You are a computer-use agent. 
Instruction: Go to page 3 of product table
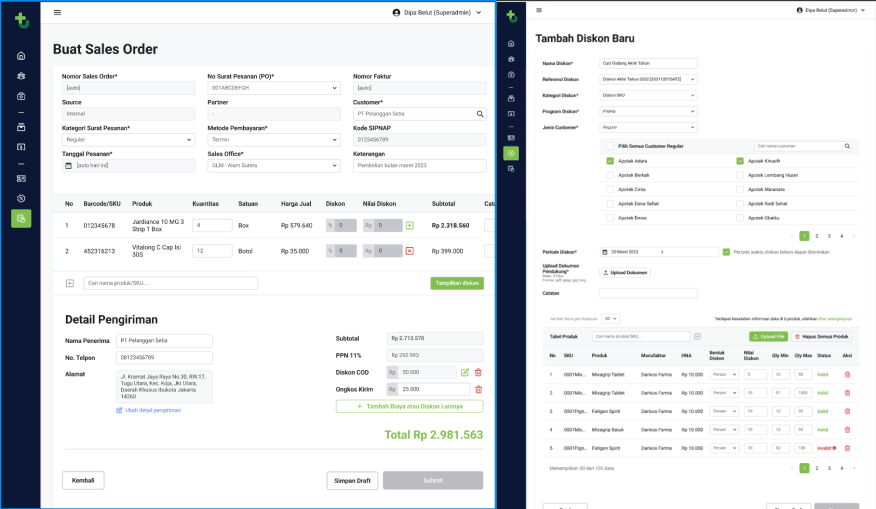click(829, 468)
